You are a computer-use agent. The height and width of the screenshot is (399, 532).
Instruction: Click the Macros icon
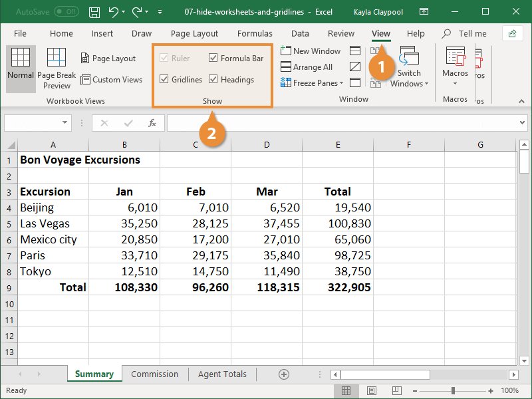(x=456, y=57)
